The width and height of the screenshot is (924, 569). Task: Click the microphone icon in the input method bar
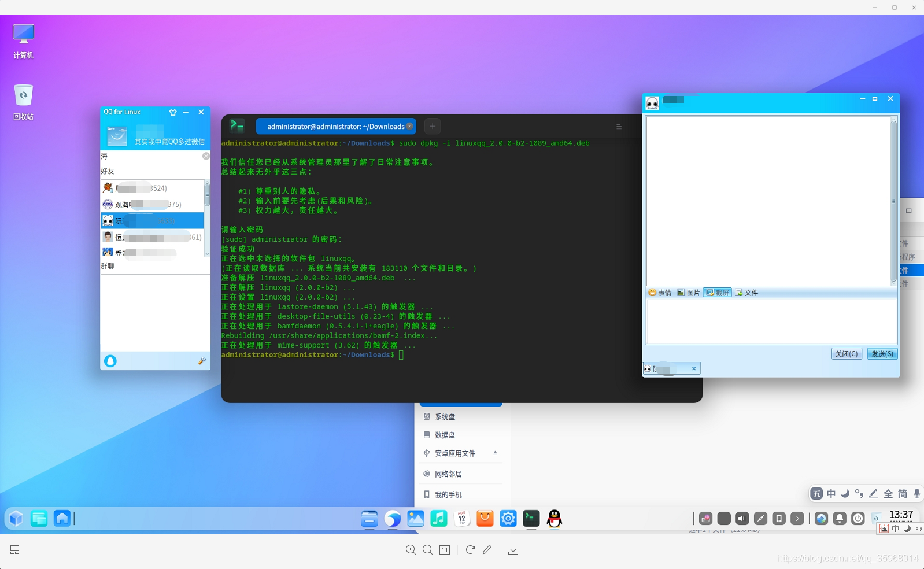point(916,493)
